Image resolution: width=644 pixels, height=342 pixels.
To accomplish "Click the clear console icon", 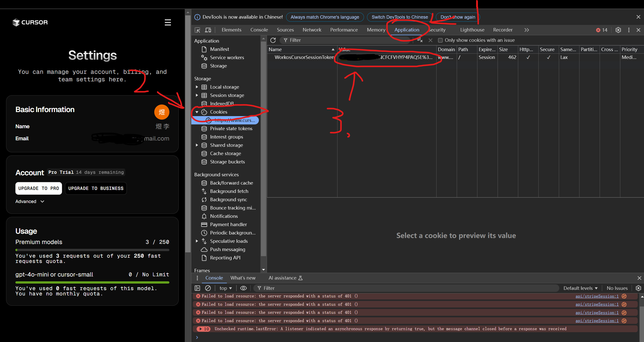I will click(208, 288).
